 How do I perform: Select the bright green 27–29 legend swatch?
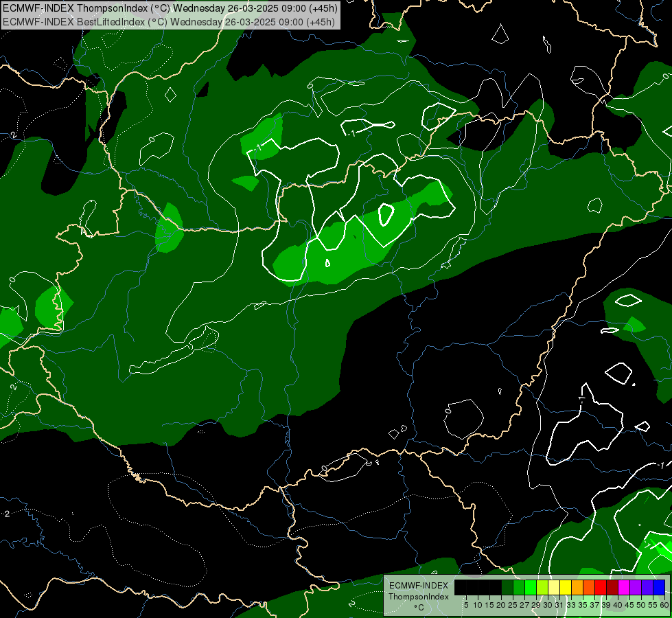531,587
